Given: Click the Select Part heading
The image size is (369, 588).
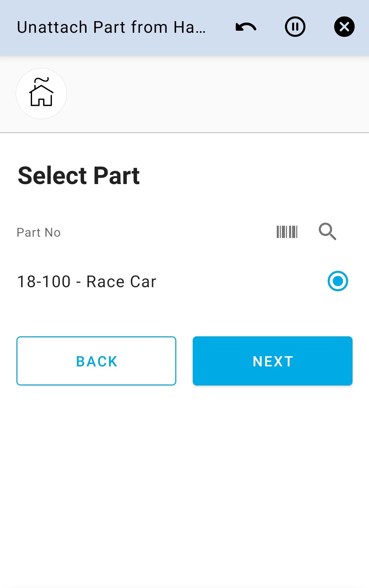Looking at the screenshot, I should click(x=79, y=176).
